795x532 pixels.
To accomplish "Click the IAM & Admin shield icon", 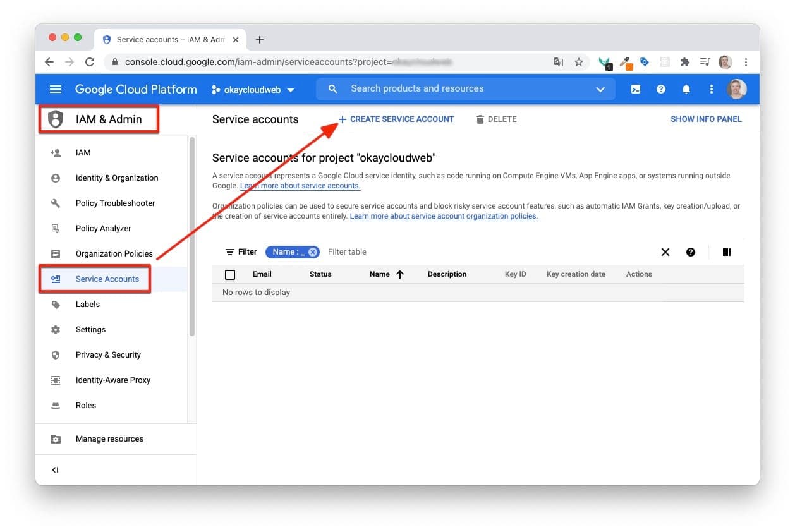I will pos(56,119).
